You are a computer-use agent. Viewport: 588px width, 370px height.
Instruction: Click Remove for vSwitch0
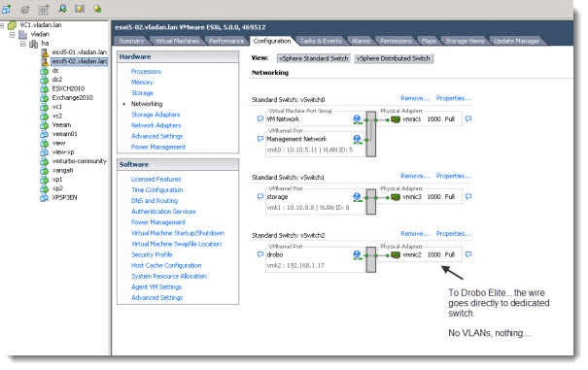[415, 98]
